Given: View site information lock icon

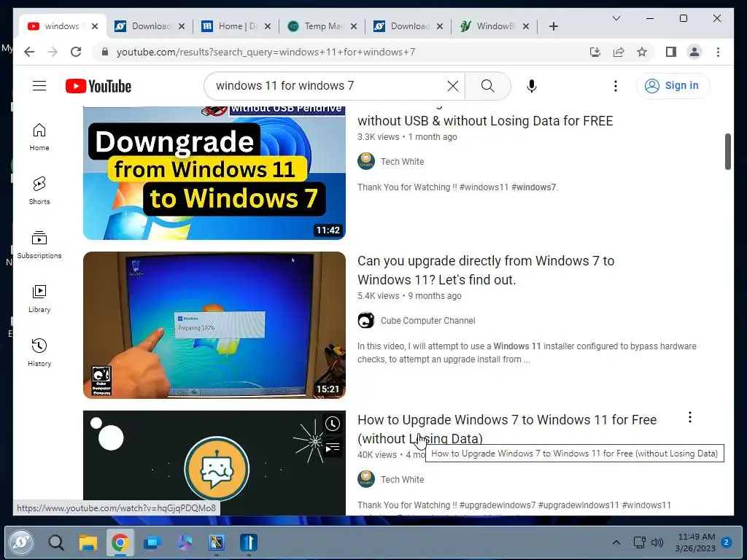Looking at the screenshot, I should 105,52.
